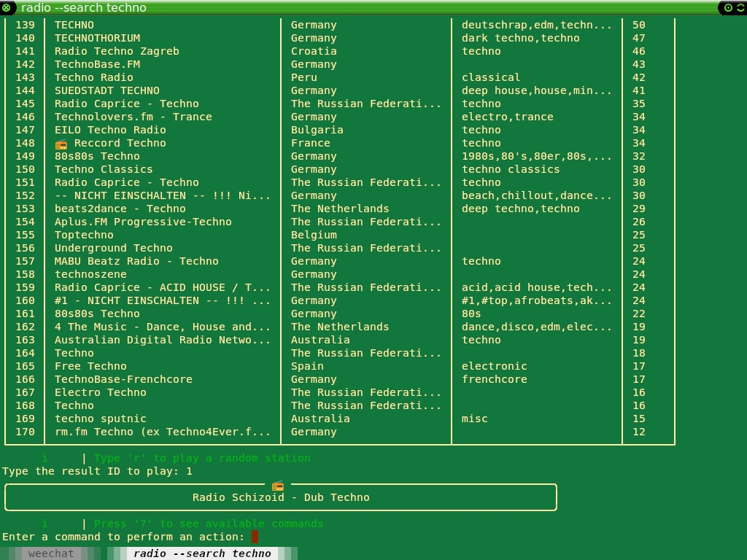Image resolution: width=747 pixels, height=560 pixels.
Task: Click the 'i' info marker before available commands hint
Action: pyautogui.click(x=44, y=524)
